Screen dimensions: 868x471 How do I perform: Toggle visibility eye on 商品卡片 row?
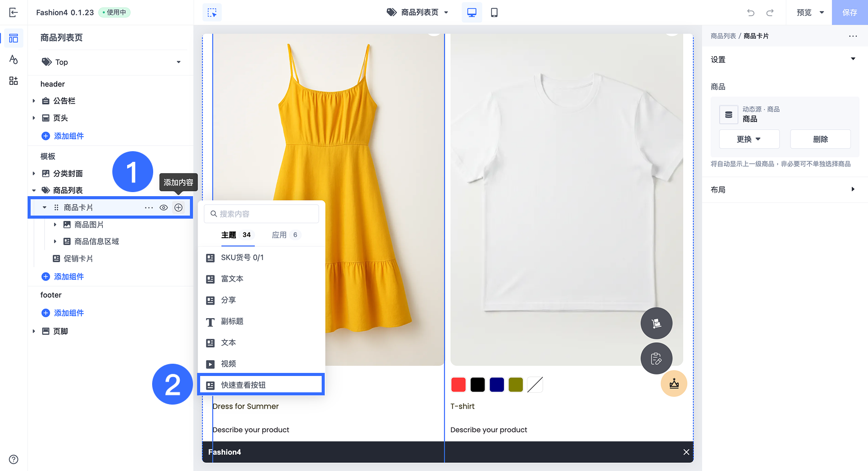[163, 207]
